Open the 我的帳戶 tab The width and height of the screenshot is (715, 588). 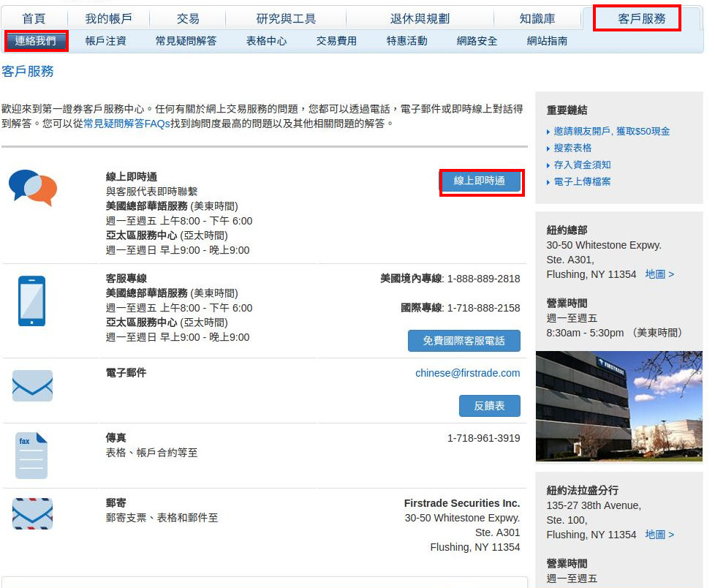point(108,19)
